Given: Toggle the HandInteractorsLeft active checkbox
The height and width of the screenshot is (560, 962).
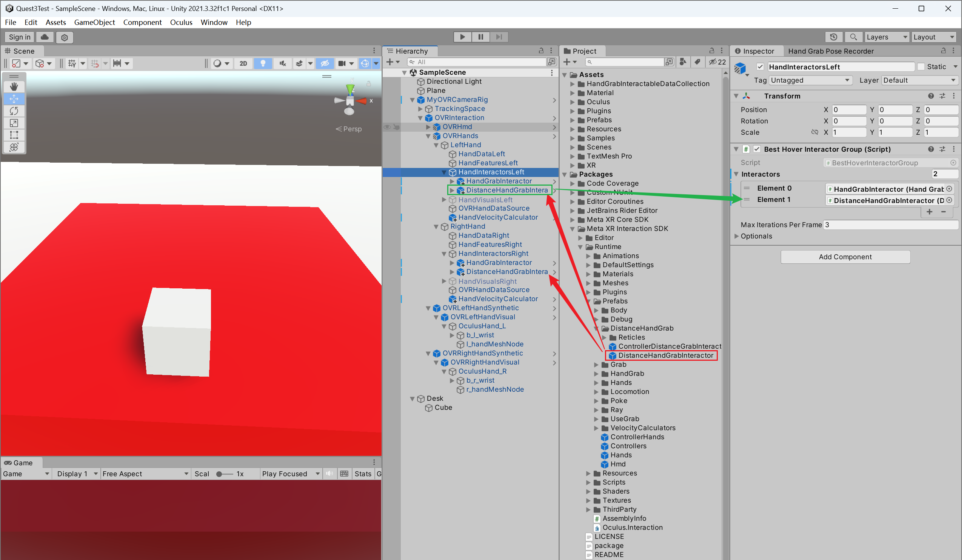Looking at the screenshot, I should [761, 66].
